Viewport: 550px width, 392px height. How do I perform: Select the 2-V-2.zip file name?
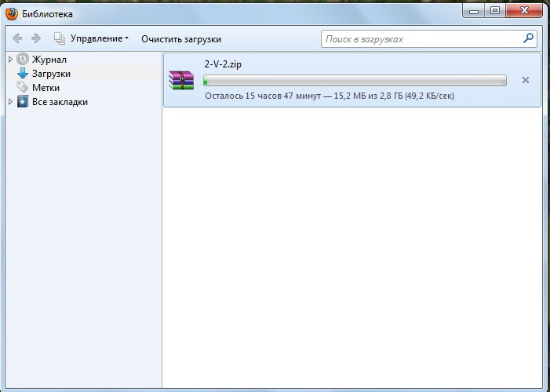click(223, 64)
